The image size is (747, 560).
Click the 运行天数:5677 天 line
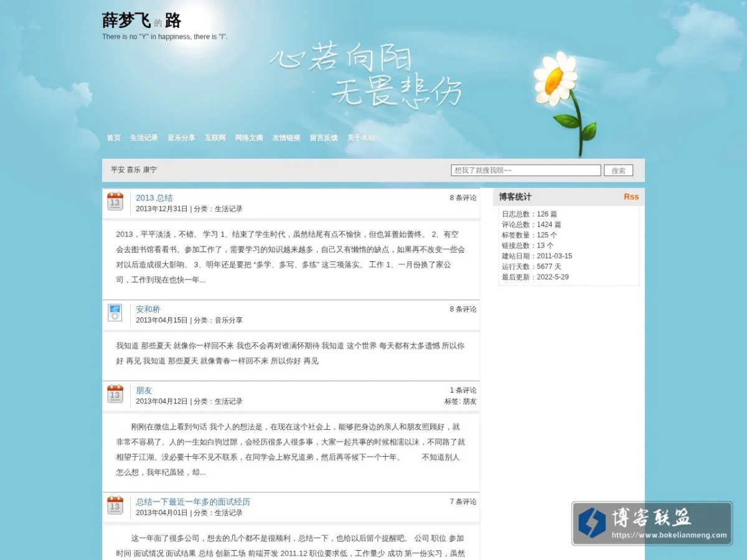pos(532,267)
